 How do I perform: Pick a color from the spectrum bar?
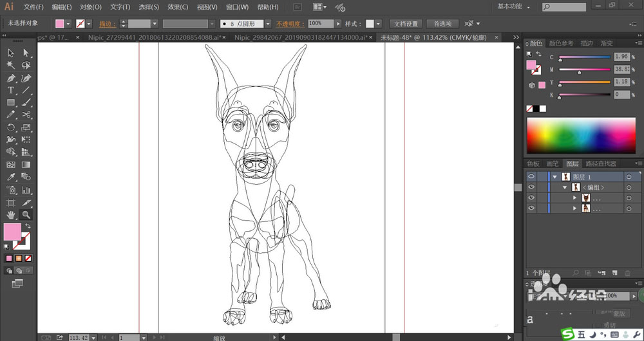point(581,136)
